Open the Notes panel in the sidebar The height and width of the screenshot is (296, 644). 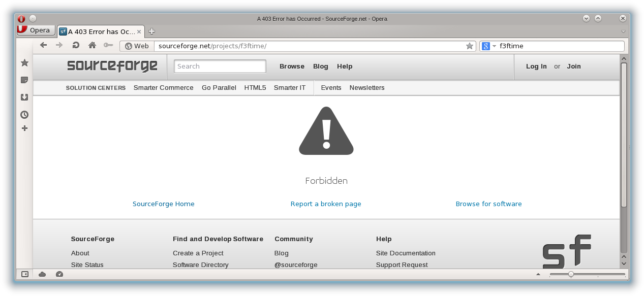pyautogui.click(x=24, y=80)
